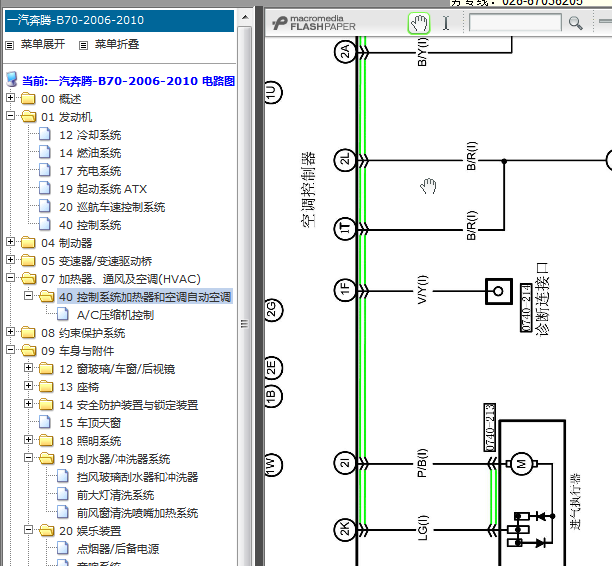Viewport: 612px width, 566px height.
Task: Click the zoom out minus button
Action: (605, 21)
